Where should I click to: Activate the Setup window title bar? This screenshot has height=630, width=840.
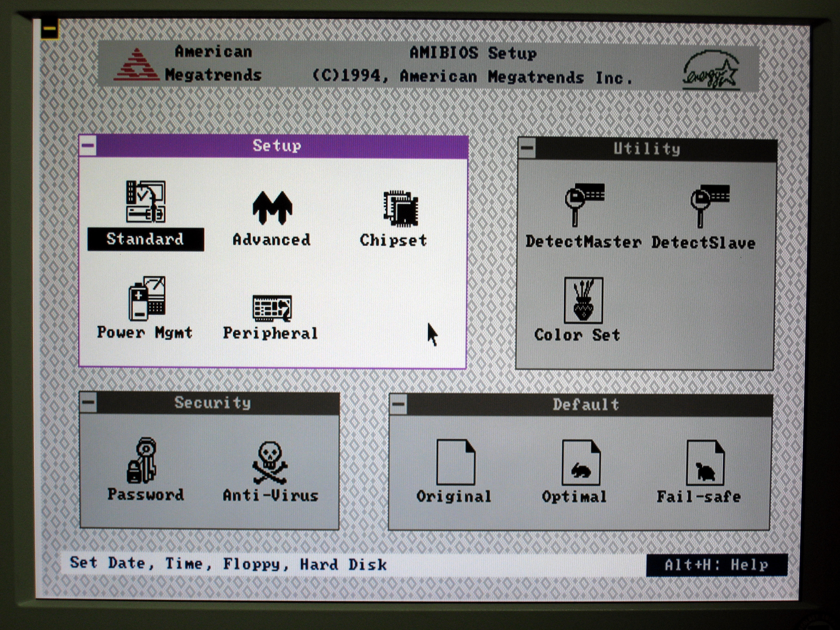[x=282, y=146]
